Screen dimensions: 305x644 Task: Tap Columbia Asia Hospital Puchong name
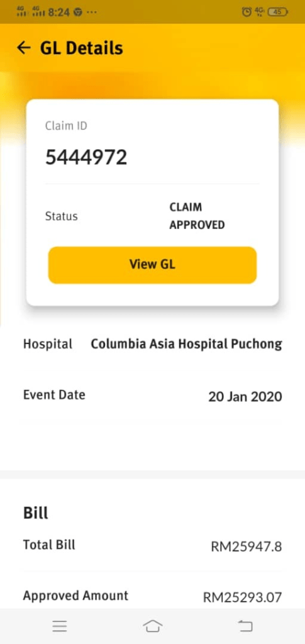(x=186, y=344)
